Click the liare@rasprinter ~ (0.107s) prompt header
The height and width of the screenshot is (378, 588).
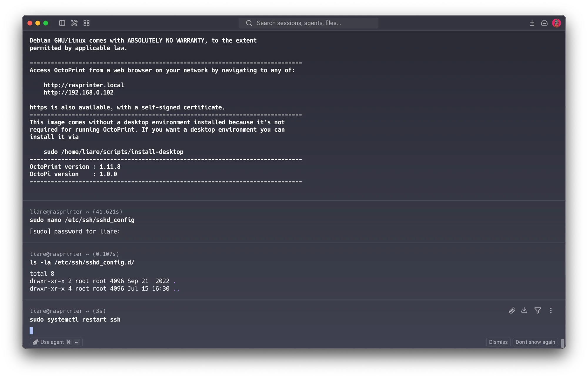point(74,254)
